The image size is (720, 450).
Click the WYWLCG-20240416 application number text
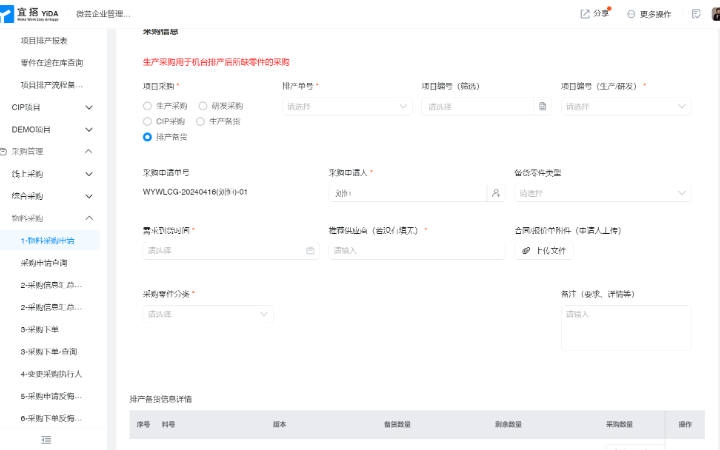(195, 192)
